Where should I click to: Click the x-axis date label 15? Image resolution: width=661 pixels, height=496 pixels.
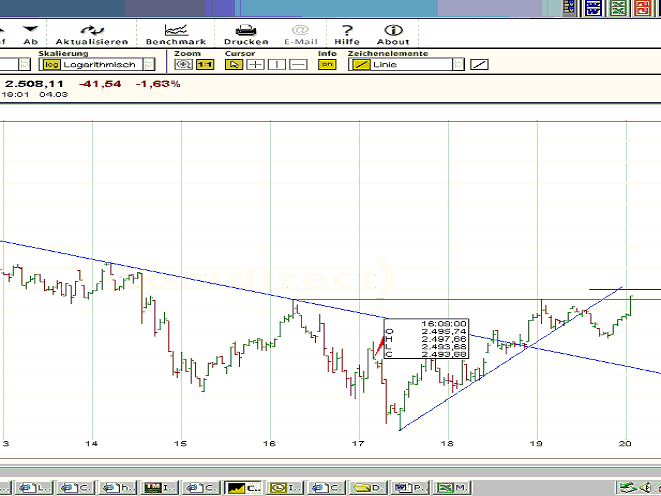pyautogui.click(x=180, y=443)
